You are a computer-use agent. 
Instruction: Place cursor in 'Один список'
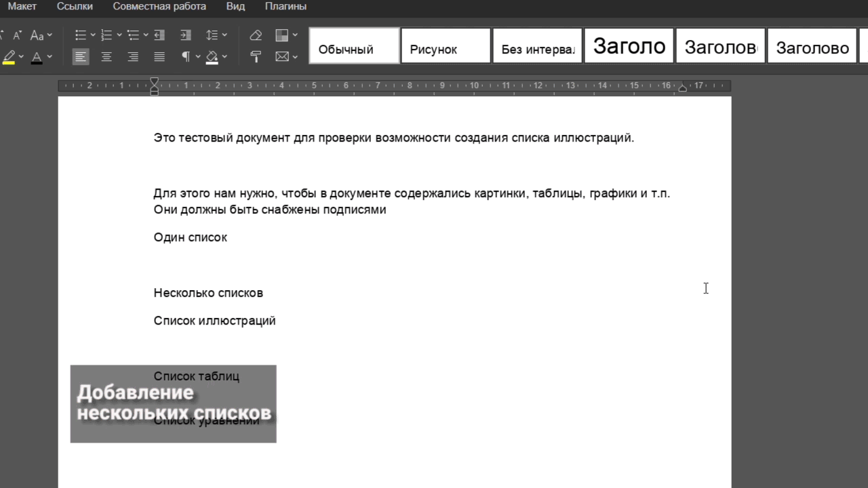coord(191,237)
